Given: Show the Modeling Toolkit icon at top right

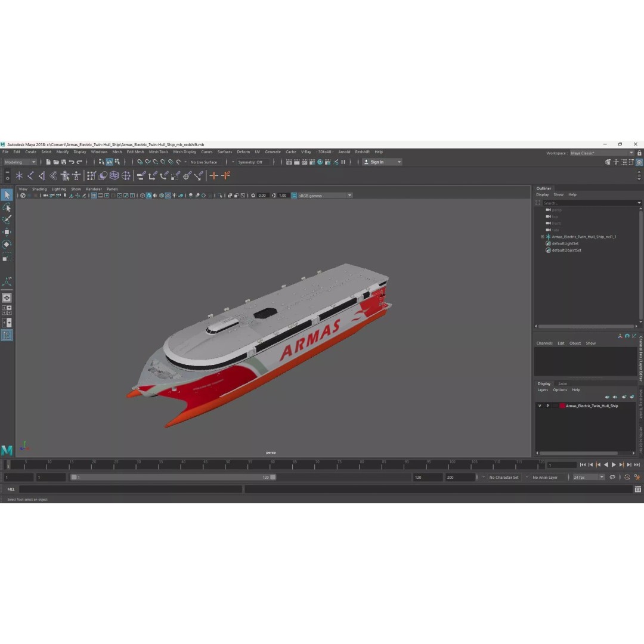Looking at the screenshot, I should 608,162.
